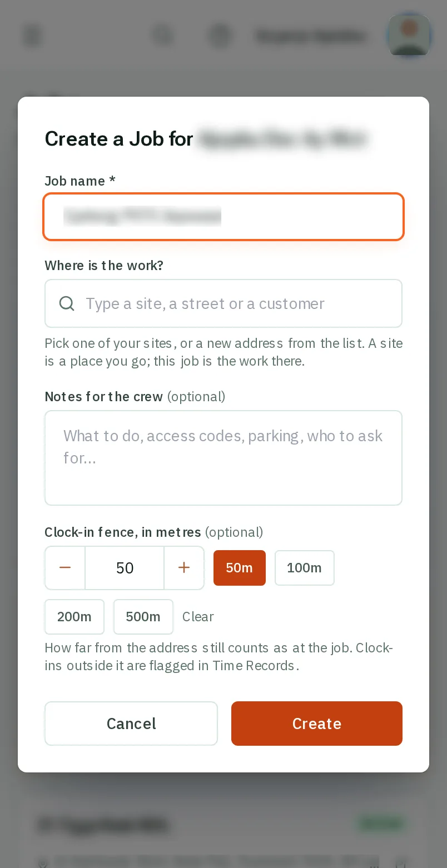Click the fence metres number field showing 50
Viewport: 447px width, 868px height.
coord(125,567)
